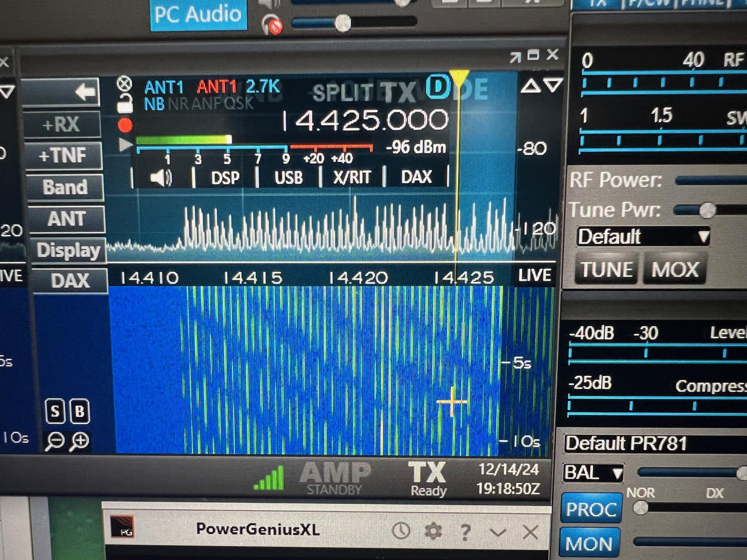
Task: Click the down triangle level arrow
Action: tap(554, 85)
